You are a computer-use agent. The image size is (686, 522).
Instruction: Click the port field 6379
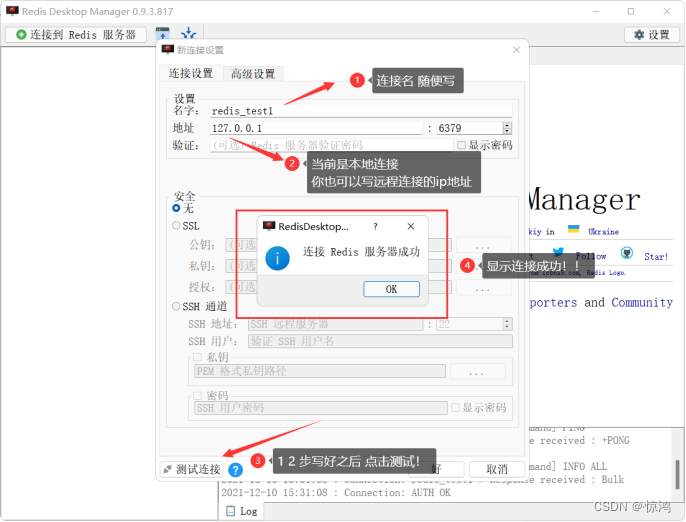470,128
